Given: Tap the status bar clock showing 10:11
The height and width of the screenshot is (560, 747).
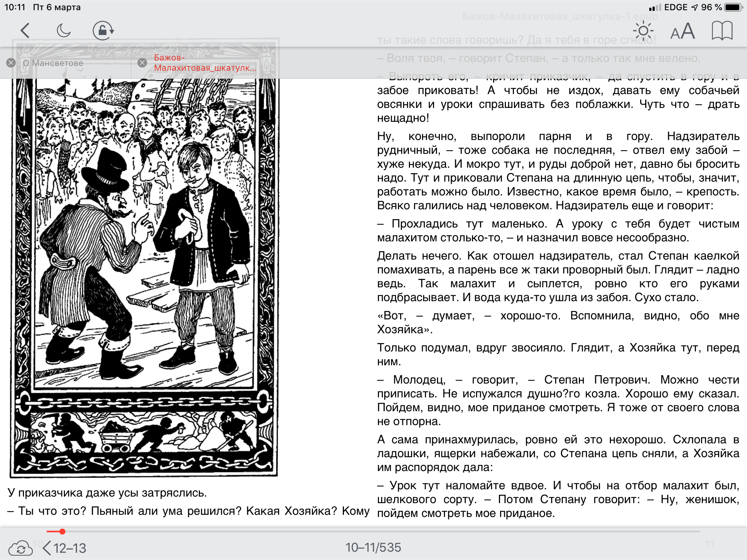Looking at the screenshot, I should pyautogui.click(x=15, y=7).
